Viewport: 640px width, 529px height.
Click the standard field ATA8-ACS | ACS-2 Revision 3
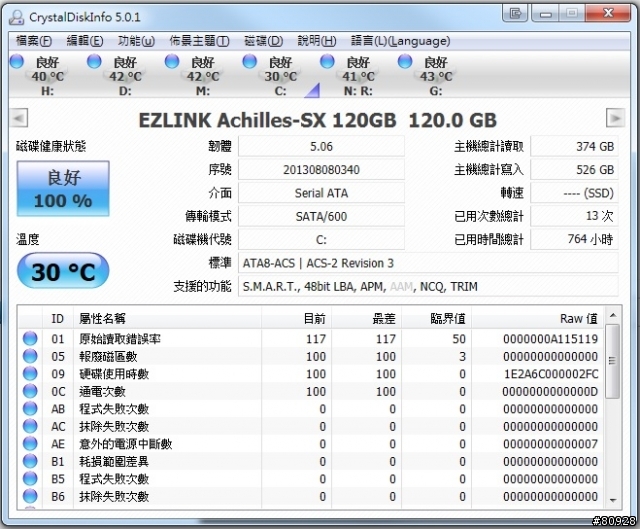(428, 263)
